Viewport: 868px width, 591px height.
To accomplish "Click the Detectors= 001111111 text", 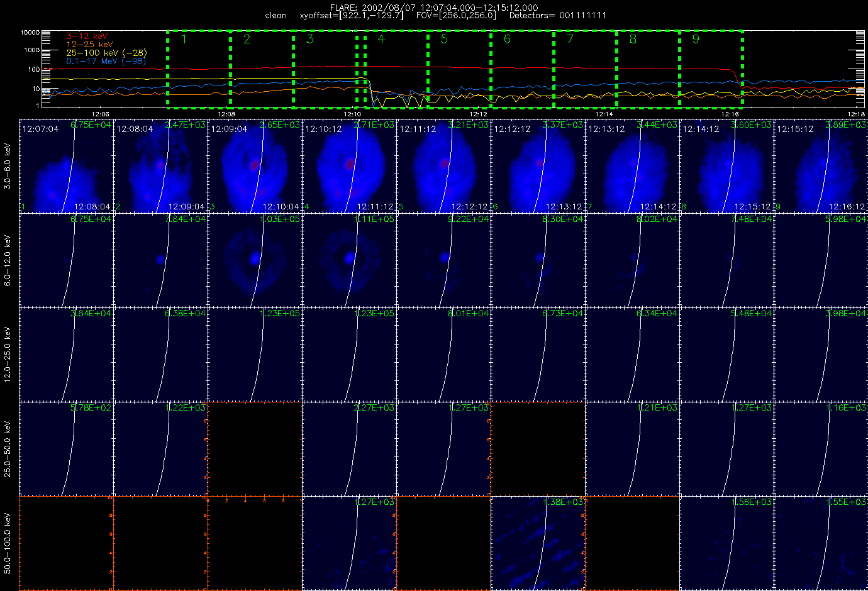I will pyautogui.click(x=558, y=15).
